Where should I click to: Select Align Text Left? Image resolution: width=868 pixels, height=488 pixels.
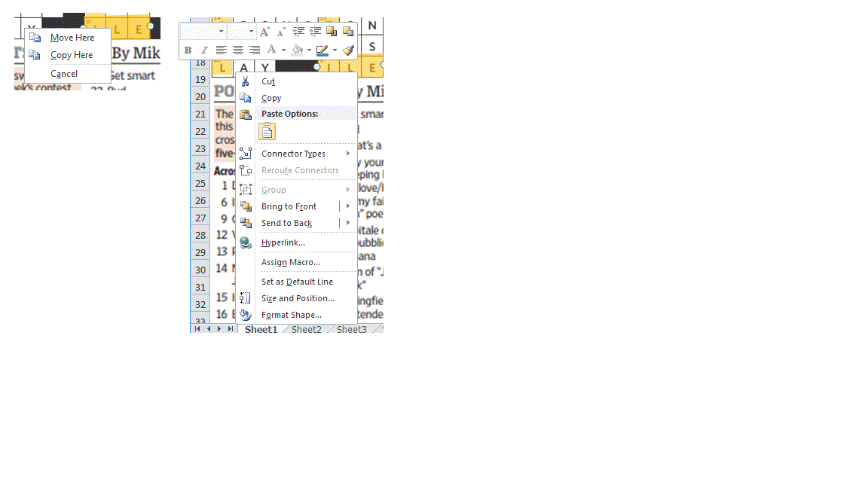221,50
